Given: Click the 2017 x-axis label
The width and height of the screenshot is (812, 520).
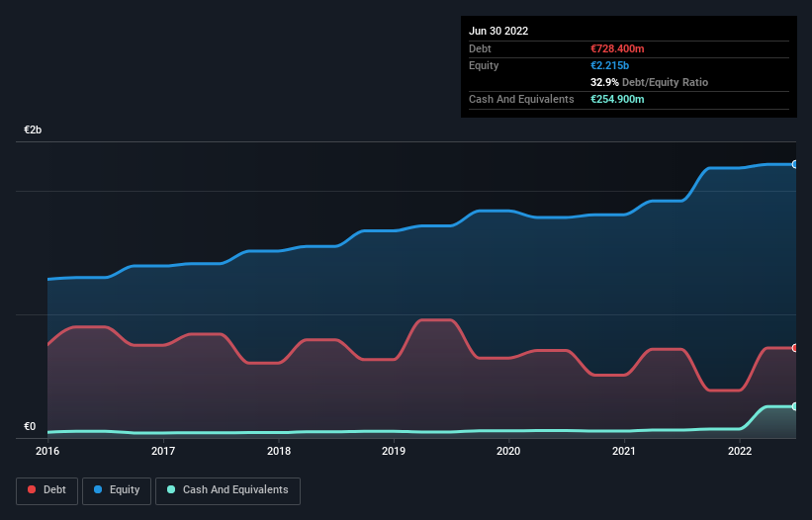Looking at the screenshot, I should coord(163,451).
